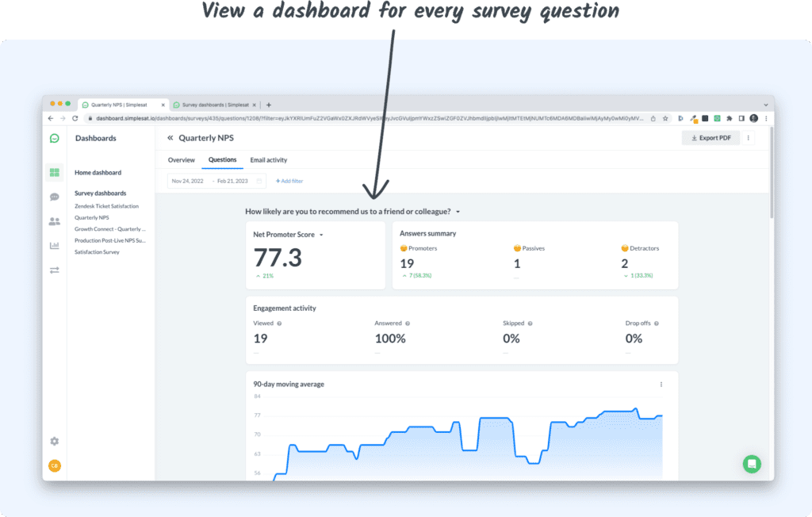The width and height of the screenshot is (812, 517).
Task: Expand the Net Promoter Score dropdown
Action: tap(321, 235)
